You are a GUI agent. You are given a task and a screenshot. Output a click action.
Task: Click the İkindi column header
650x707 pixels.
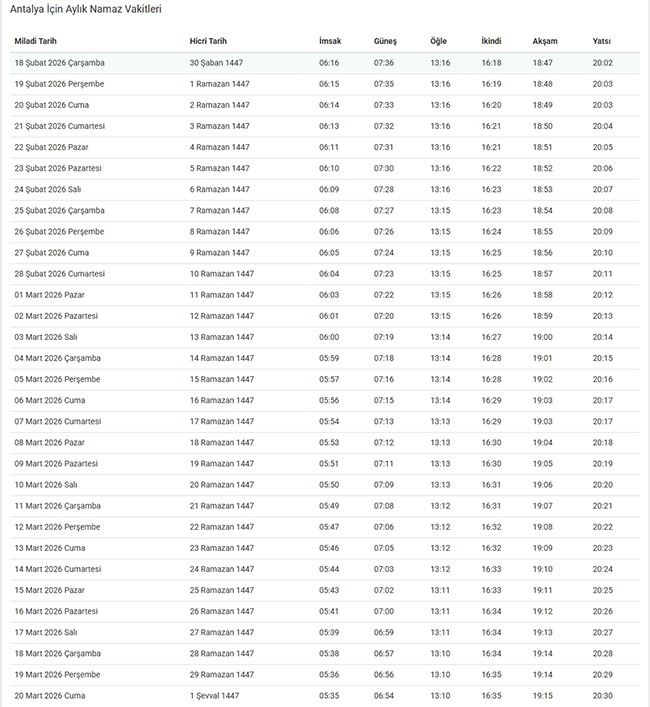[491, 41]
